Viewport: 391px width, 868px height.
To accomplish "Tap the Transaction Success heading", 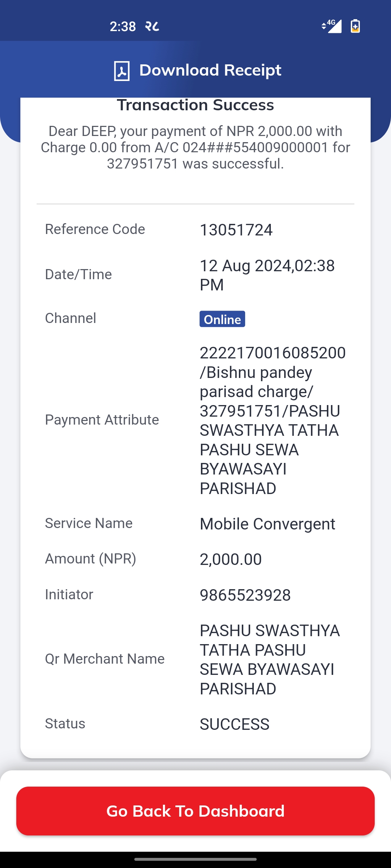I will click(195, 105).
